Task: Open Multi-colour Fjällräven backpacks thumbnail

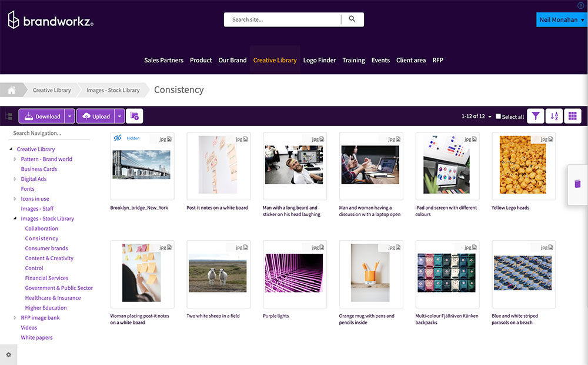Action: [446, 273]
